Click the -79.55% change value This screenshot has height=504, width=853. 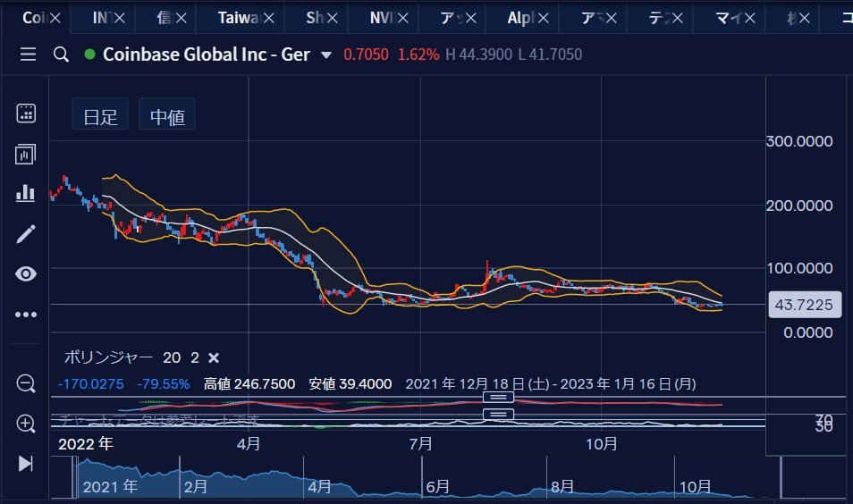tap(164, 384)
